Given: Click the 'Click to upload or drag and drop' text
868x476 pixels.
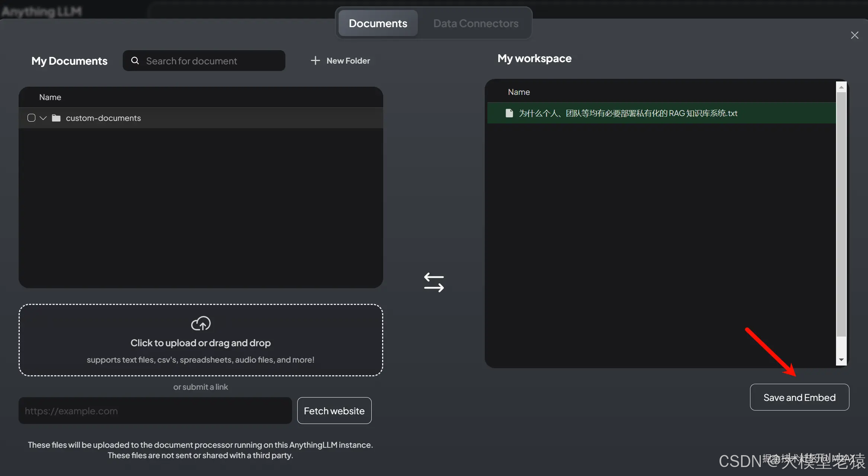Looking at the screenshot, I should [x=201, y=343].
